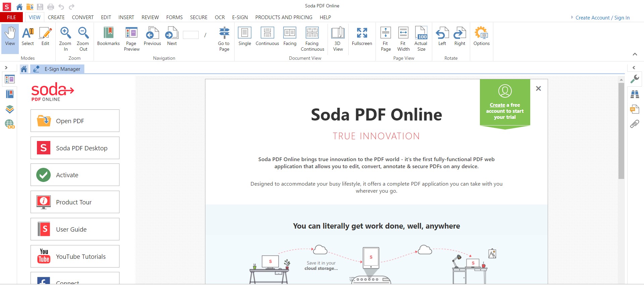This screenshot has width=644, height=287.
Task: Expand the left sidebar panel arrow
Action: [6, 67]
